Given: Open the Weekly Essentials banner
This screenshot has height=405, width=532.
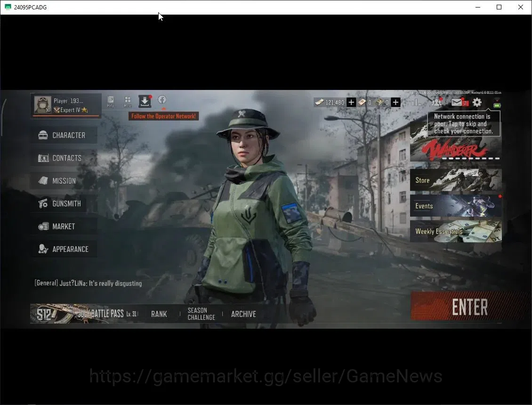Looking at the screenshot, I should (x=456, y=231).
